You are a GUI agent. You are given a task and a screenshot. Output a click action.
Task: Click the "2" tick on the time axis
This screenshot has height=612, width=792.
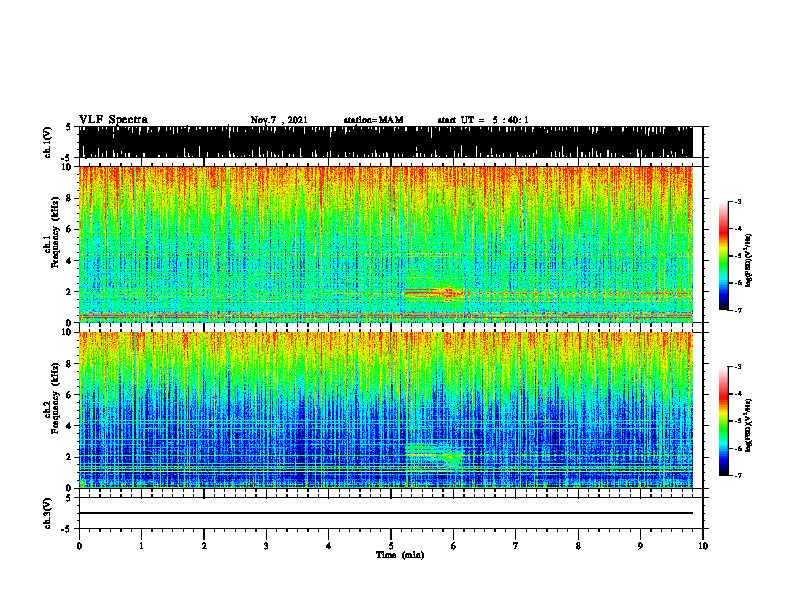(x=204, y=546)
